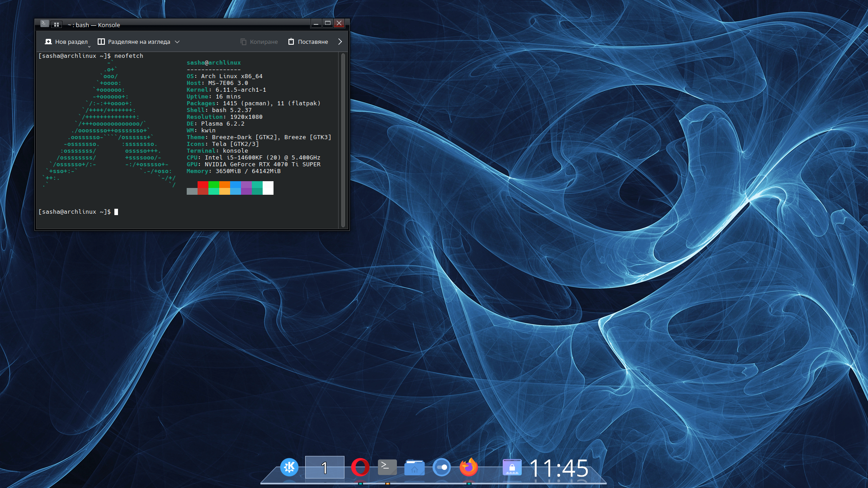
Task: Open the Dolphin home folder icon
Action: (415, 467)
